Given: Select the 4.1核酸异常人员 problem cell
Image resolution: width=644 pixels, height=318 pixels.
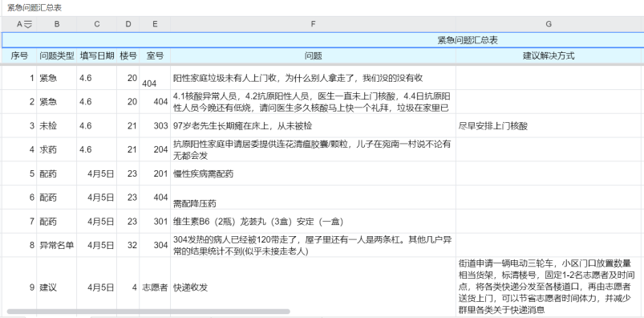Looking at the screenshot, I should pyautogui.click(x=313, y=102).
